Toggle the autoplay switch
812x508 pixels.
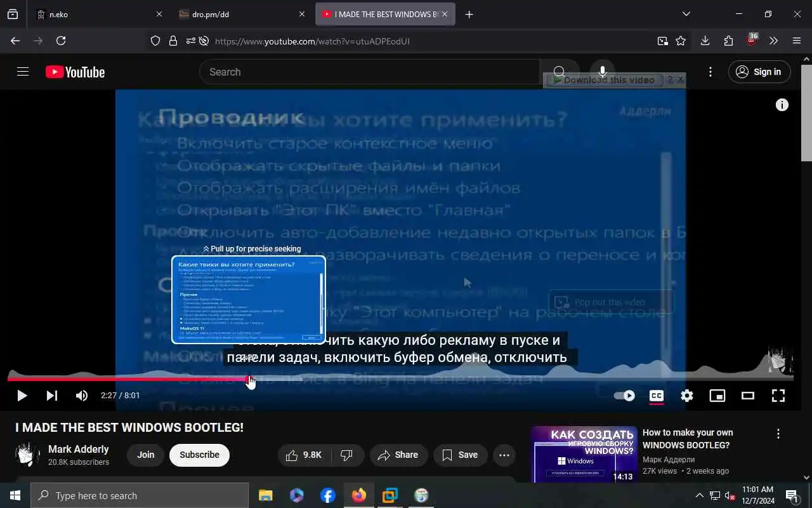click(x=624, y=396)
